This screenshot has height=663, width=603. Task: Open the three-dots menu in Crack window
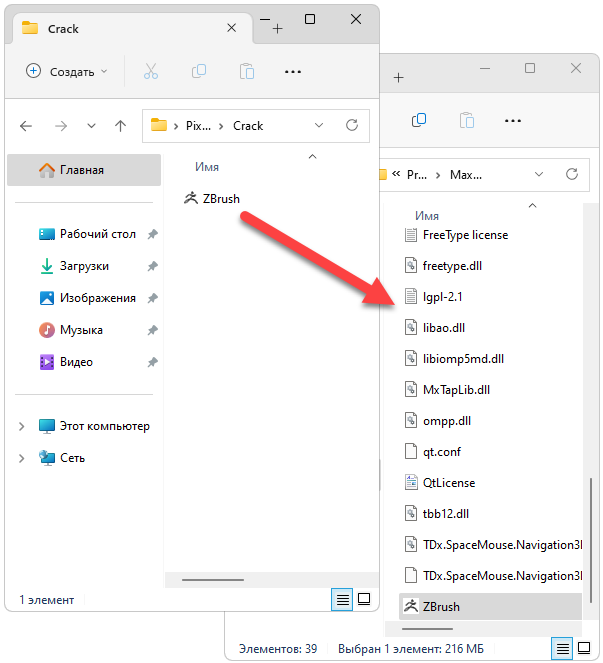click(x=293, y=71)
